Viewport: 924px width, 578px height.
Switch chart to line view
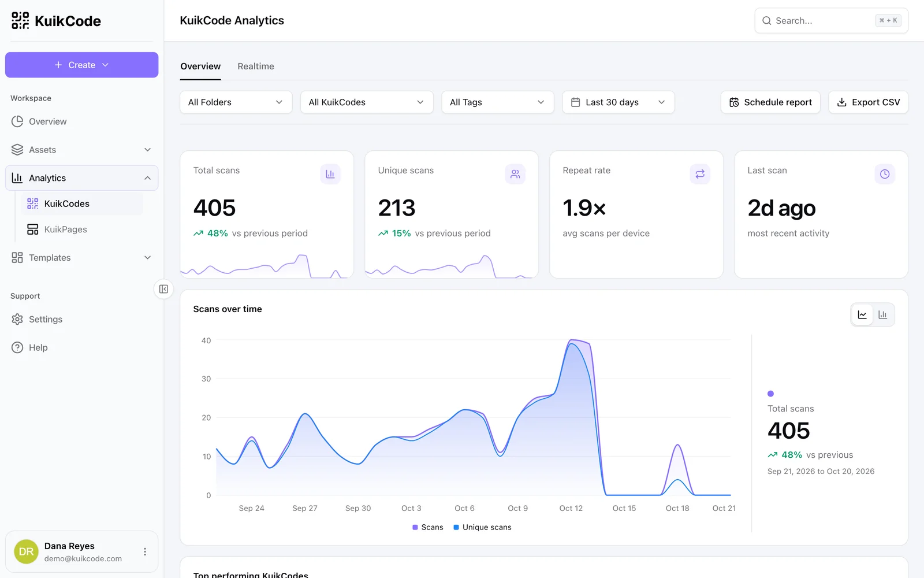862,315
